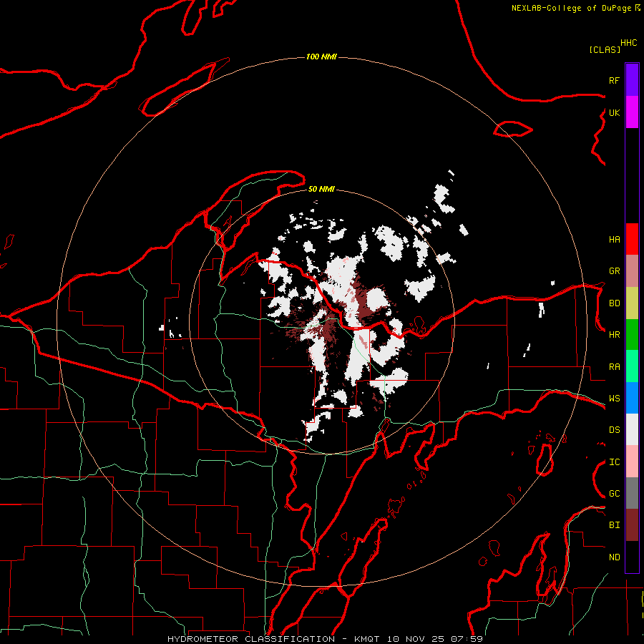This screenshot has width=644, height=644.
Task: Click the light pink IC legend swatch
Action: [x=632, y=462]
